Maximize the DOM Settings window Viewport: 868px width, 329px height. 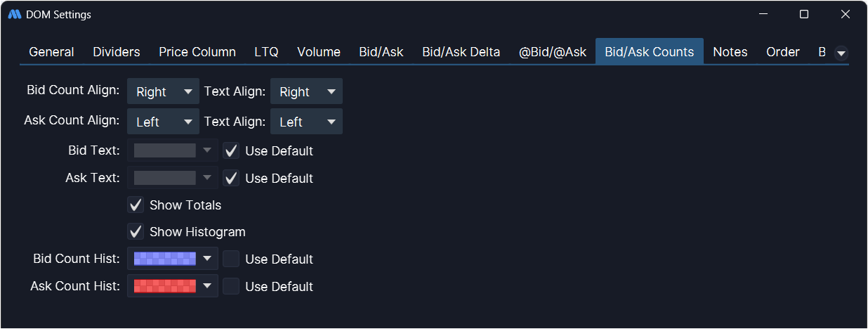(x=804, y=14)
